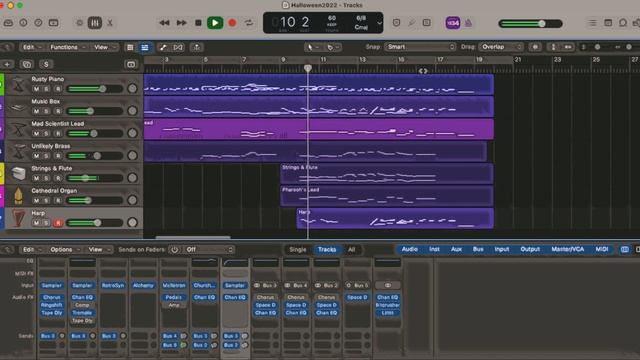Record-enable the Mad Scientist Lead track

58,133
